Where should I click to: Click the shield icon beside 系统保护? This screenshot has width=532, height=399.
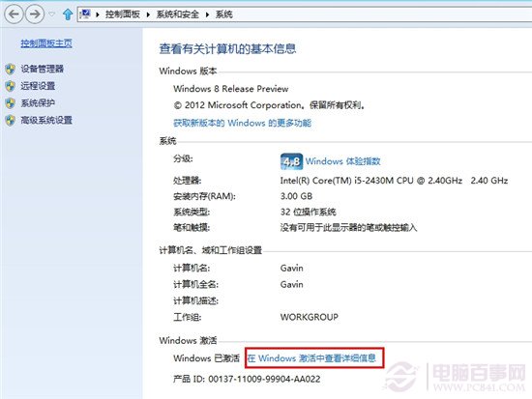click(11, 103)
